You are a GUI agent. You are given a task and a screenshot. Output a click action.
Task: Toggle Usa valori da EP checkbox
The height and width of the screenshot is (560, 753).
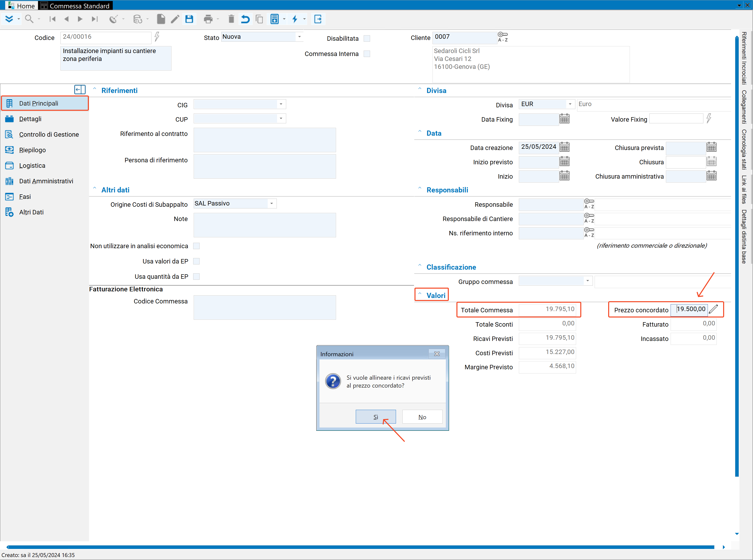(x=196, y=261)
